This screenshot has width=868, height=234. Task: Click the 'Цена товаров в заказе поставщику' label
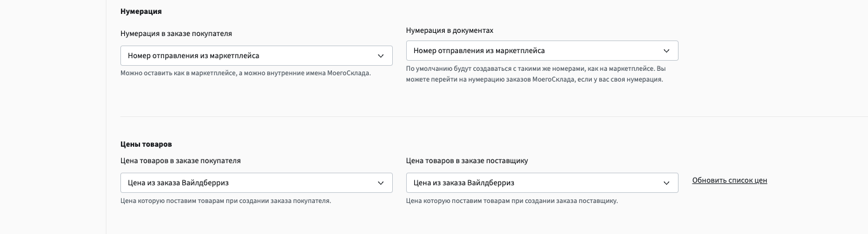pos(467,161)
